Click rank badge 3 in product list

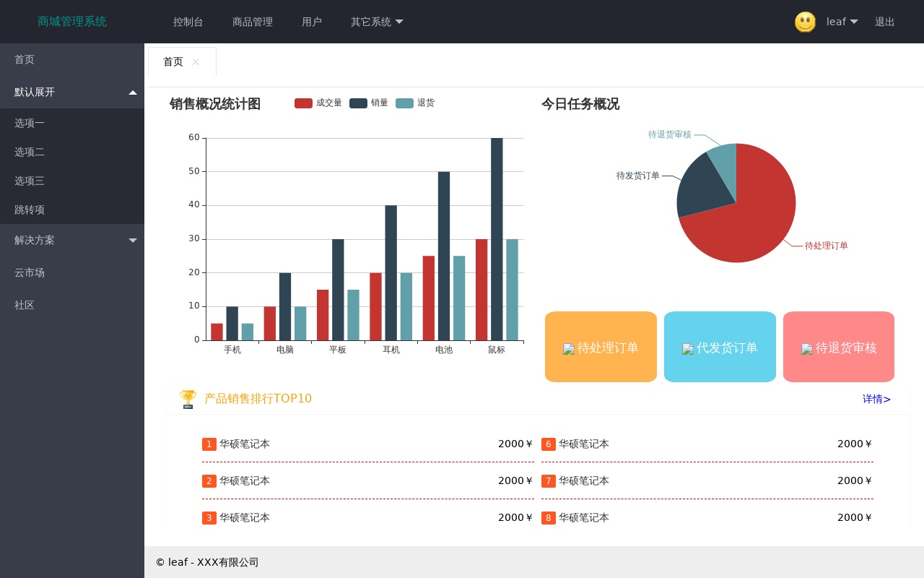(209, 518)
